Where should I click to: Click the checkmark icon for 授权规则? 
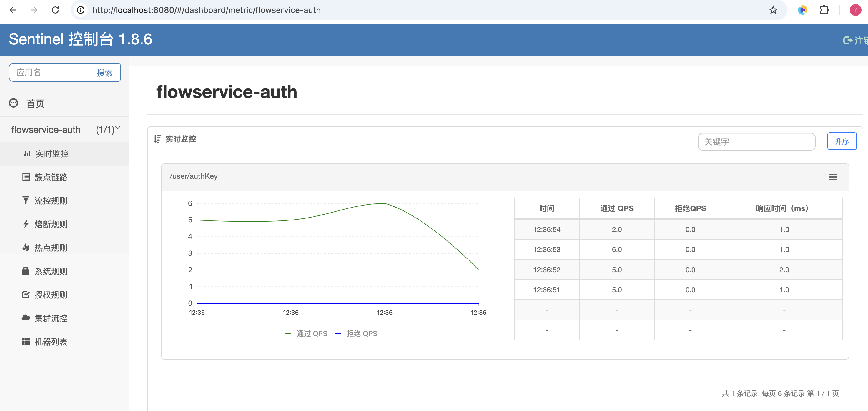[x=26, y=295]
